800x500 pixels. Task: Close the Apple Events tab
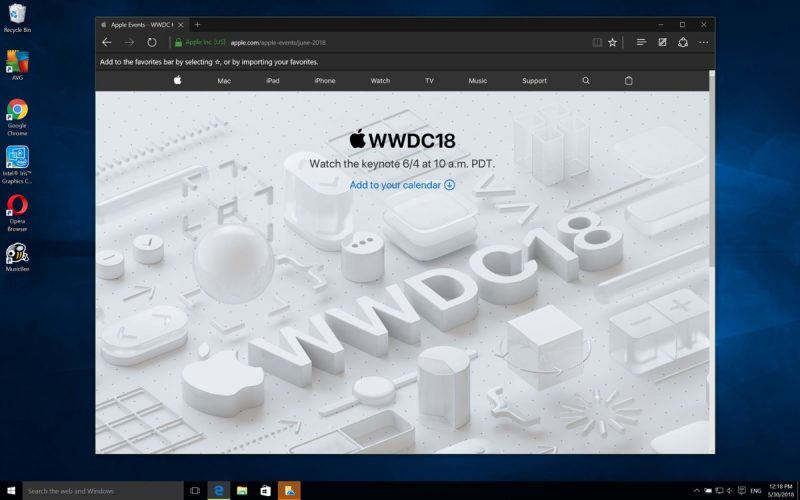pyautogui.click(x=181, y=24)
